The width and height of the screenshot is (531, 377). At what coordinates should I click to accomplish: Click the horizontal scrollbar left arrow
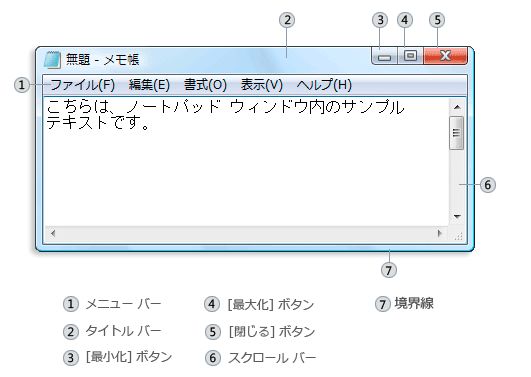pyautogui.click(x=53, y=233)
